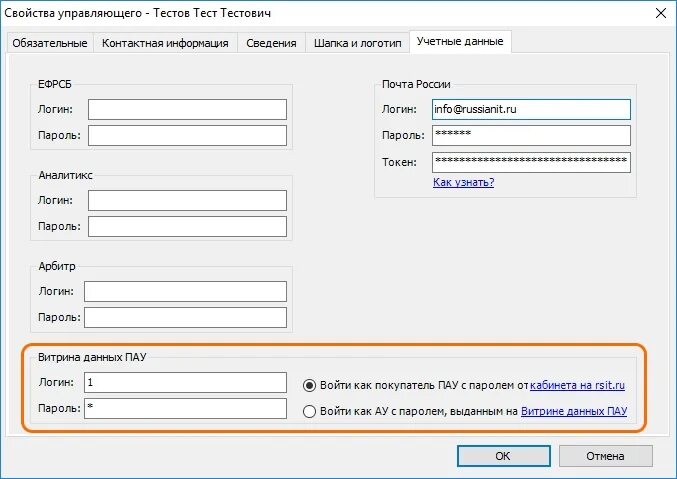Switch to Контактная информация tab
The width and height of the screenshot is (677, 479).
166,43
